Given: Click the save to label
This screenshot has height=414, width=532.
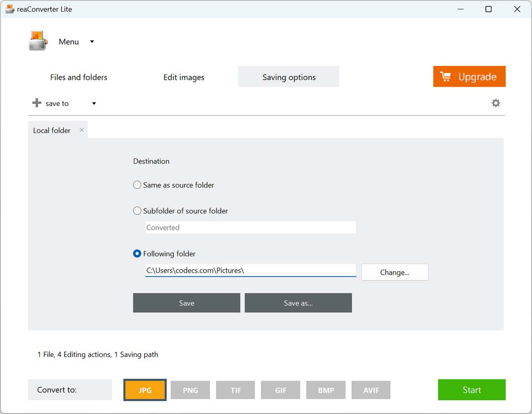Looking at the screenshot, I should point(57,103).
